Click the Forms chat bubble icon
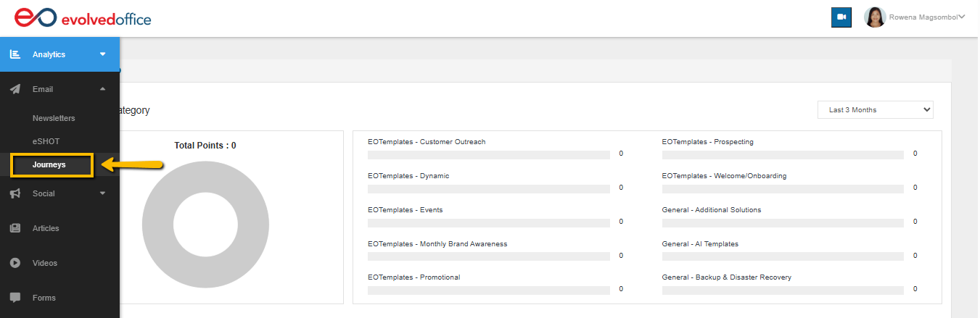Screen dimensions: 980x318 [x=15, y=298]
